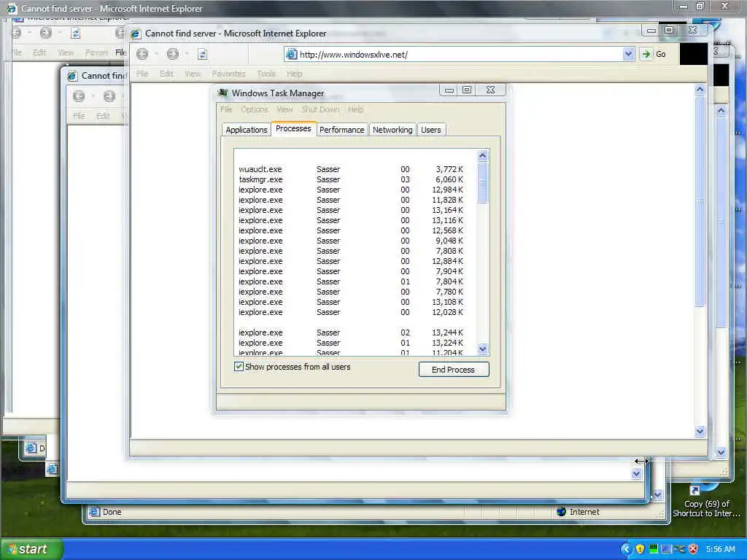Click the Done page icon in the status bar
747x560 pixels.
(x=94, y=512)
